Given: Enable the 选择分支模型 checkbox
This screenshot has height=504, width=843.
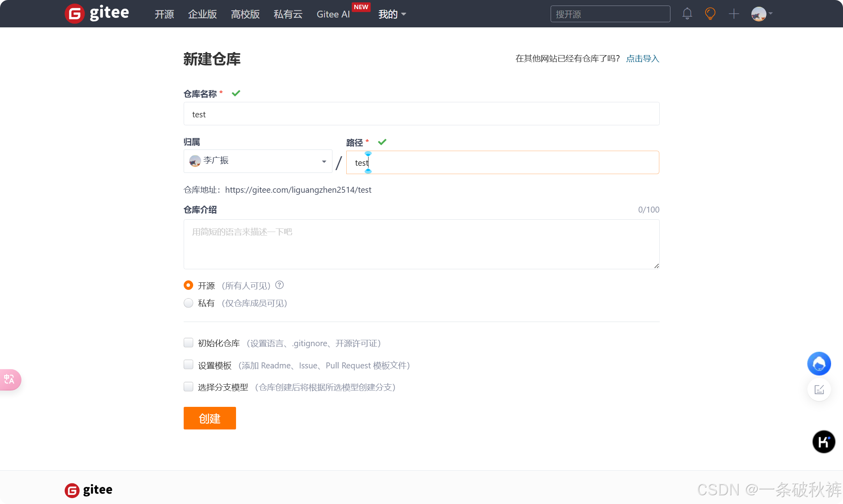Looking at the screenshot, I should pyautogui.click(x=188, y=387).
